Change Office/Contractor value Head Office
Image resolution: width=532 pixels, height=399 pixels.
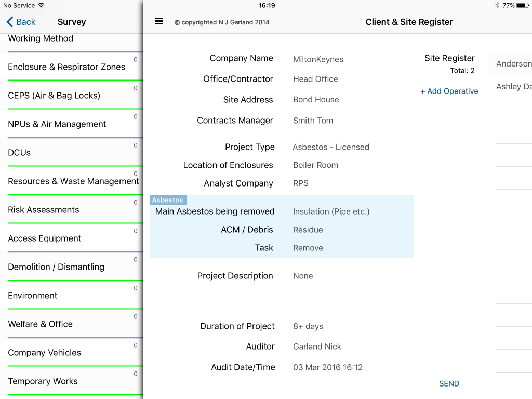315,79
